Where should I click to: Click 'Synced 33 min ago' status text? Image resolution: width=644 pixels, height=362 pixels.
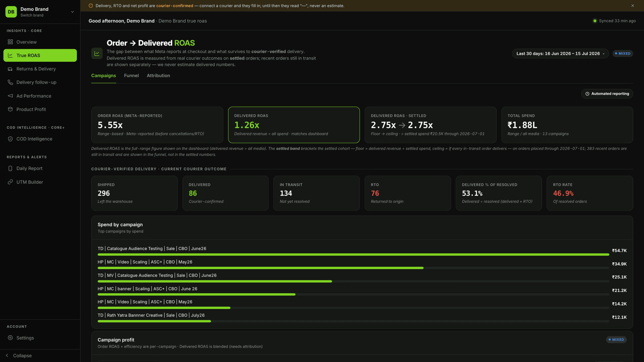click(x=617, y=21)
